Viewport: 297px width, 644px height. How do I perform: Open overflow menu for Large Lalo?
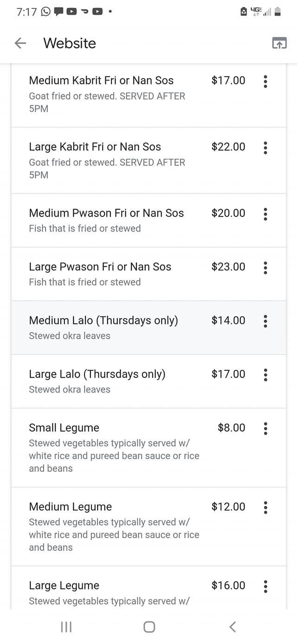[265, 375]
